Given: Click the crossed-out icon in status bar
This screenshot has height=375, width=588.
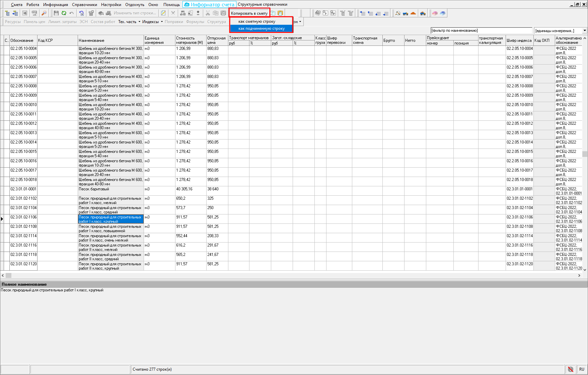Looking at the screenshot, I should click(571, 369).
